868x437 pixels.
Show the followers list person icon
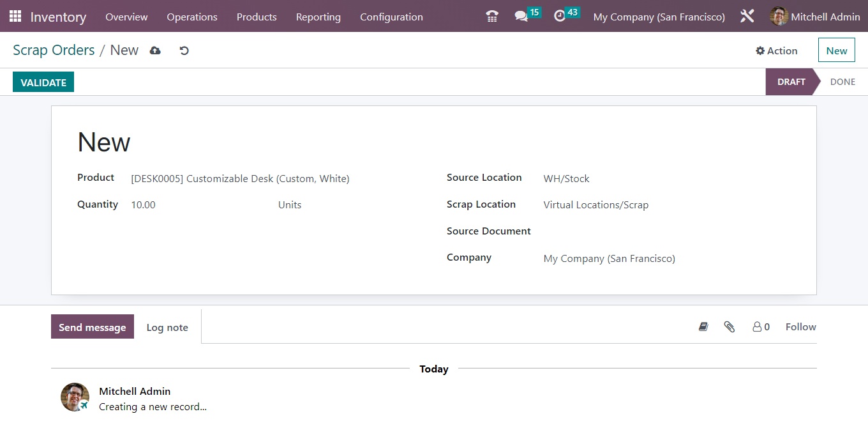758,326
